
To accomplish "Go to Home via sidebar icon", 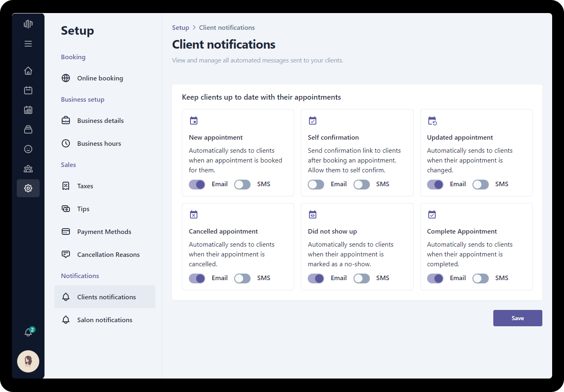I will pos(28,71).
